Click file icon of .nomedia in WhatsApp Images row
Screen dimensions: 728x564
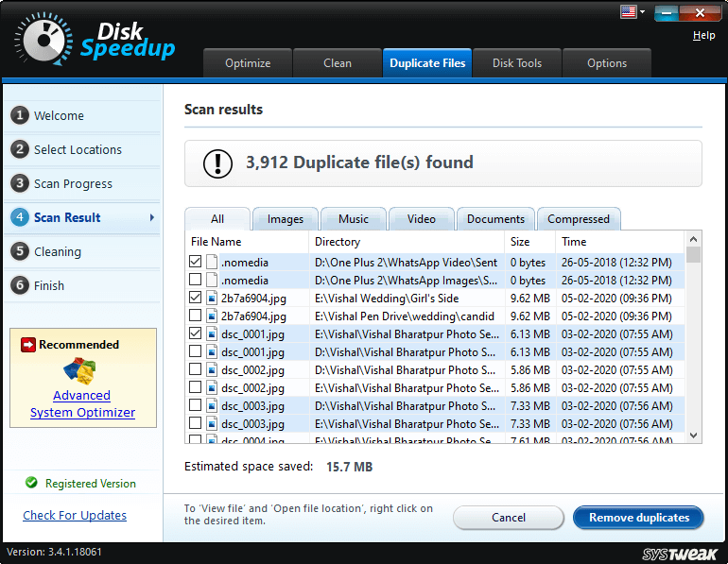pyautogui.click(x=212, y=280)
